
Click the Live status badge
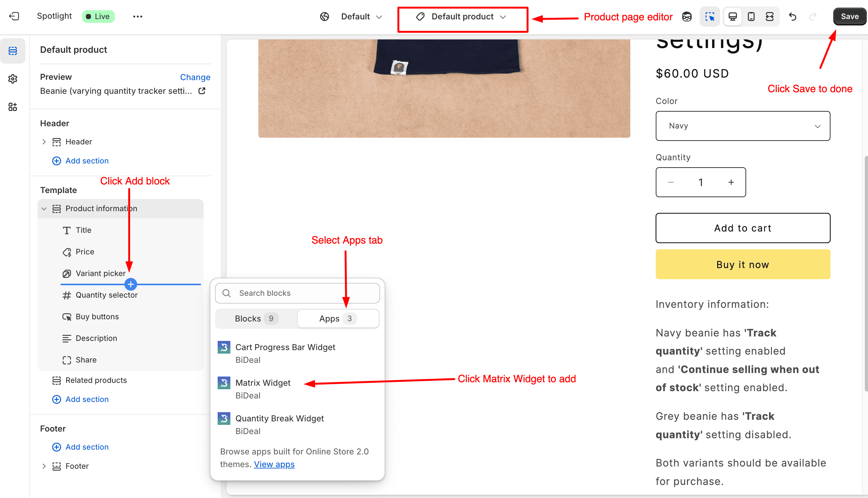pyautogui.click(x=98, y=17)
